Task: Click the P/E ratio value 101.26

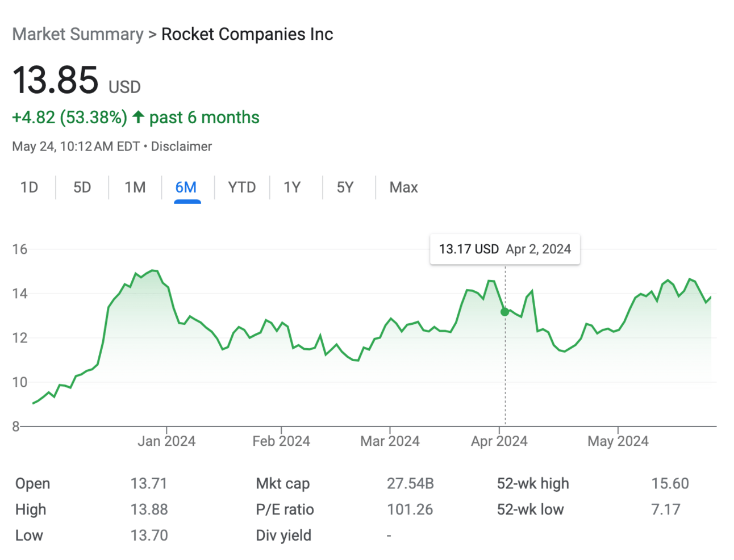Action: tap(410, 509)
